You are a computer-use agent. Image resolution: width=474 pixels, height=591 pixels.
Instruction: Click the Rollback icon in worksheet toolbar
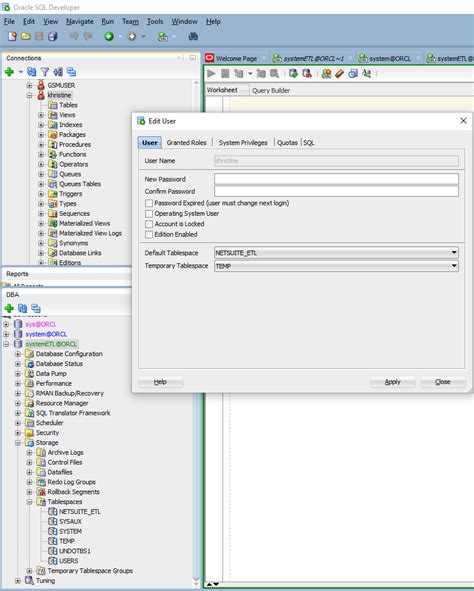pos(307,73)
